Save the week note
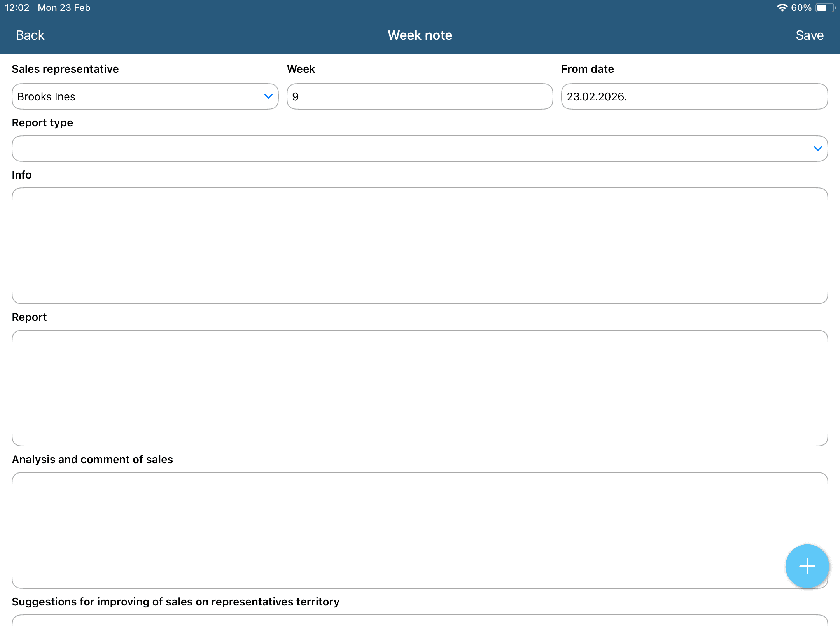 pos(810,35)
